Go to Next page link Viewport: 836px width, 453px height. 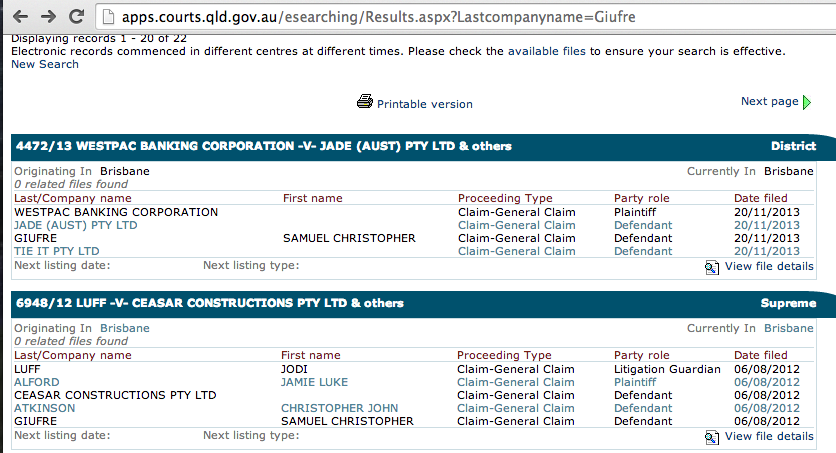click(769, 101)
